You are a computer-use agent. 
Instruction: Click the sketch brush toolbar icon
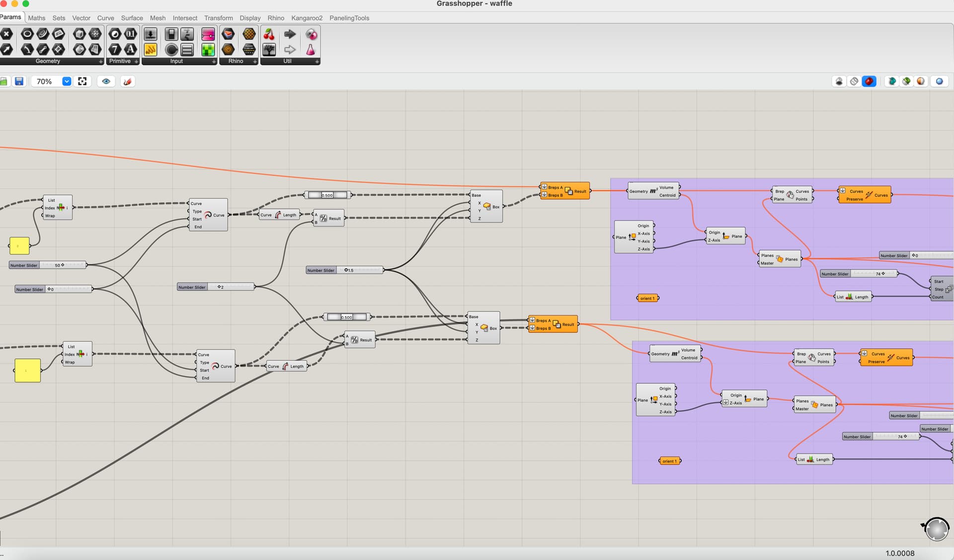pos(127,81)
